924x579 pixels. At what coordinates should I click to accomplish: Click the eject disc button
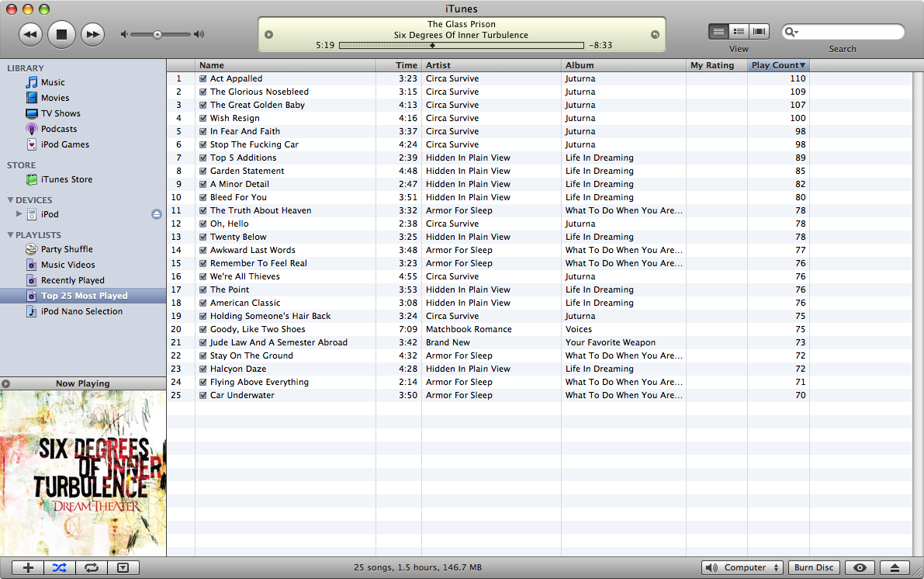pos(895,568)
